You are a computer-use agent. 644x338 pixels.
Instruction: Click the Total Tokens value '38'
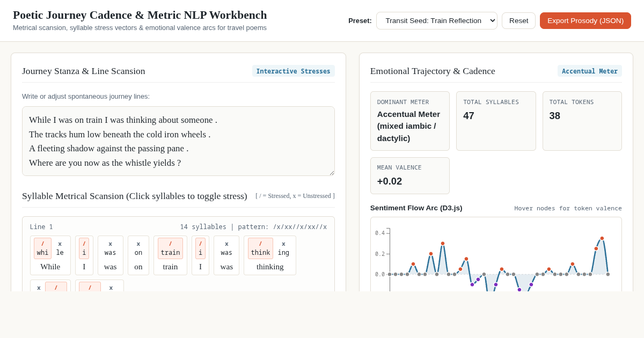pyautogui.click(x=554, y=116)
